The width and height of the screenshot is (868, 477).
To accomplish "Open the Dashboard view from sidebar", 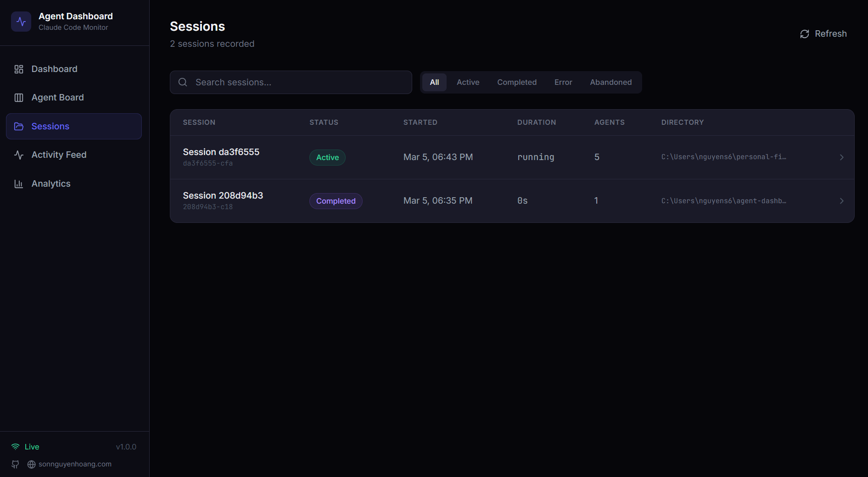I will point(54,69).
